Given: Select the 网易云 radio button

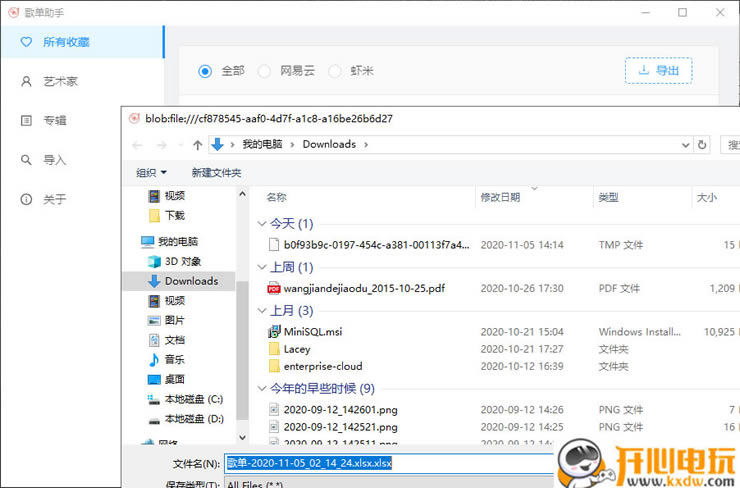Looking at the screenshot, I should (x=264, y=71).
